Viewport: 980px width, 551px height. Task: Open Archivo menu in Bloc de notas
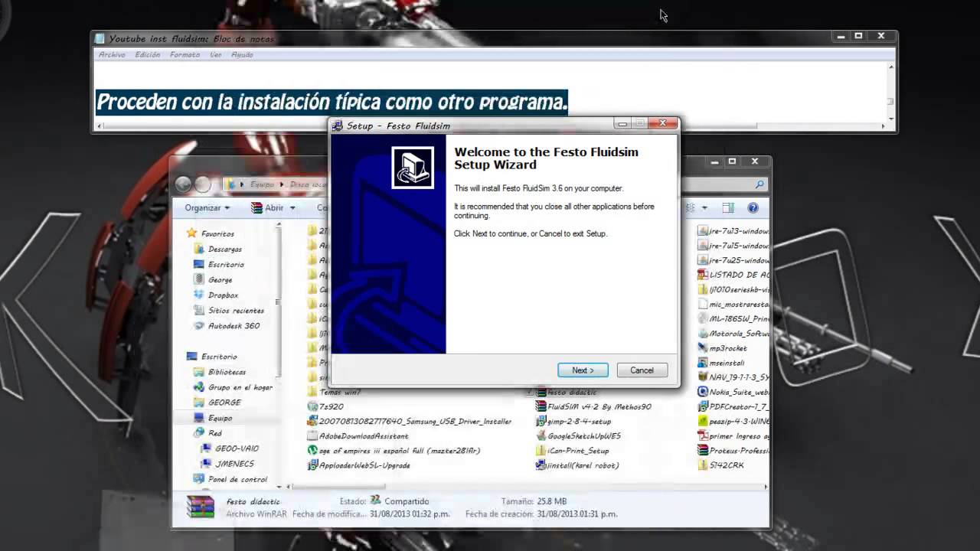pos(112,54)
